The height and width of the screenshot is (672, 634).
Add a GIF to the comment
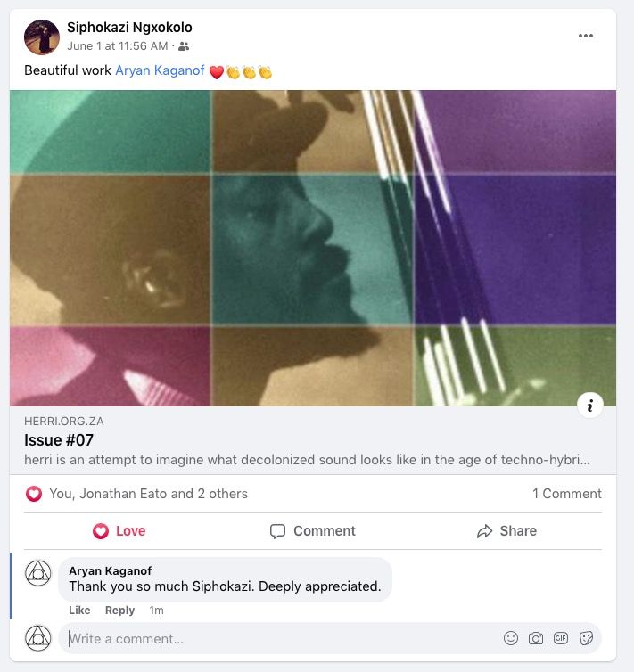tap(561, 638)
